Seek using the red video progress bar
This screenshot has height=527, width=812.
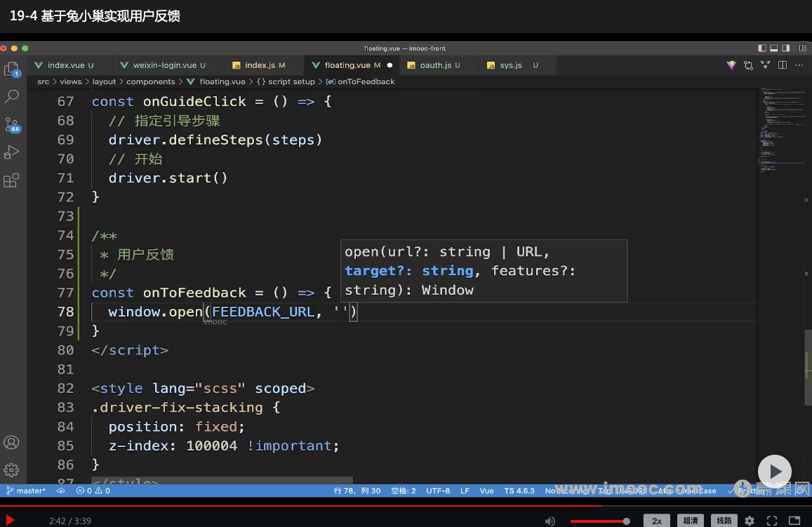click(x=406, y=505)
